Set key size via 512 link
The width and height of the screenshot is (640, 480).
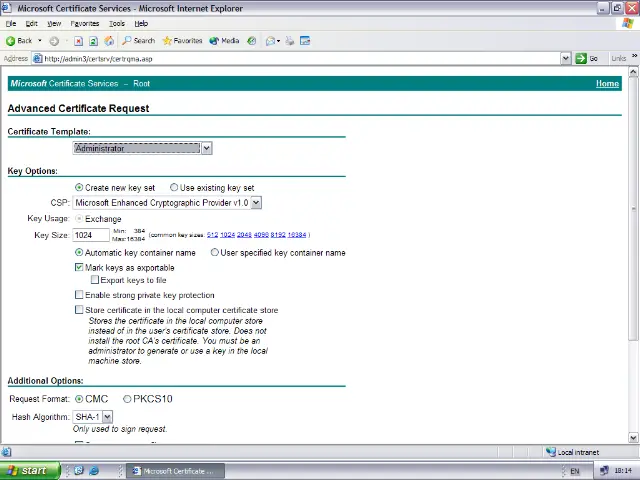coord(212,235)
